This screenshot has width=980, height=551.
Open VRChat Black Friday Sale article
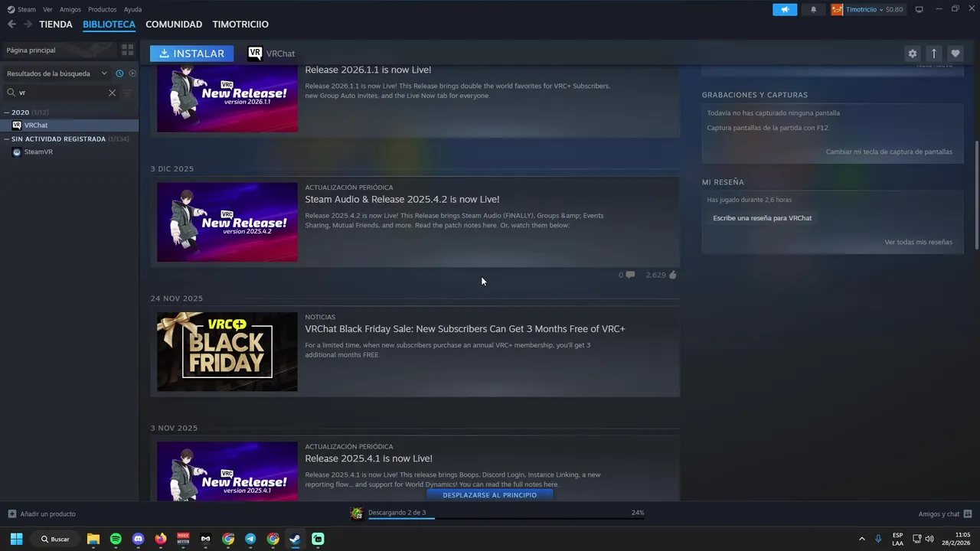point(465,329)
